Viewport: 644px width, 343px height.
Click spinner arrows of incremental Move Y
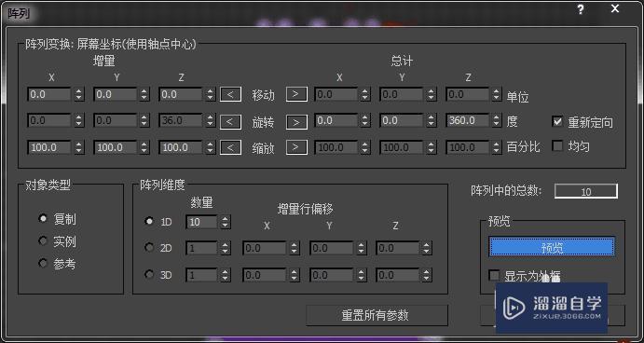(x=144, y=94)
